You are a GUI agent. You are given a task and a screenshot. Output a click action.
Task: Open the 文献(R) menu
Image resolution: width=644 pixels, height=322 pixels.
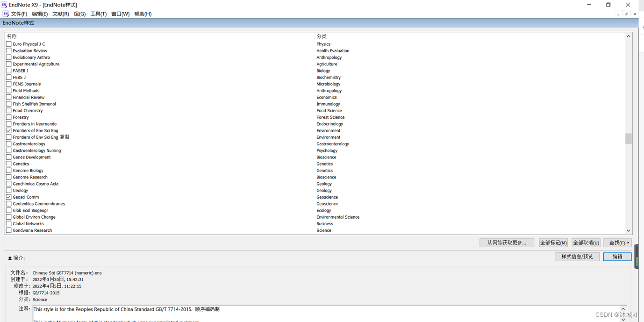[x=61, y=14]
